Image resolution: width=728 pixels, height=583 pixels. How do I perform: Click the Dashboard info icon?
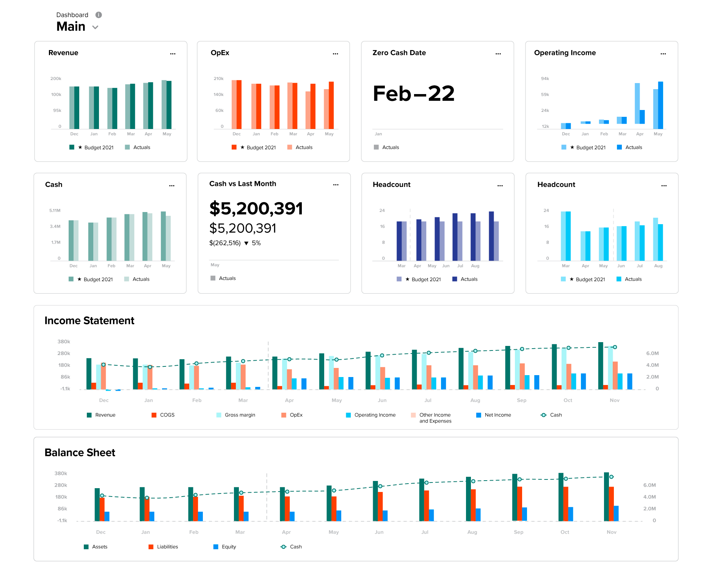click(99, 15)
